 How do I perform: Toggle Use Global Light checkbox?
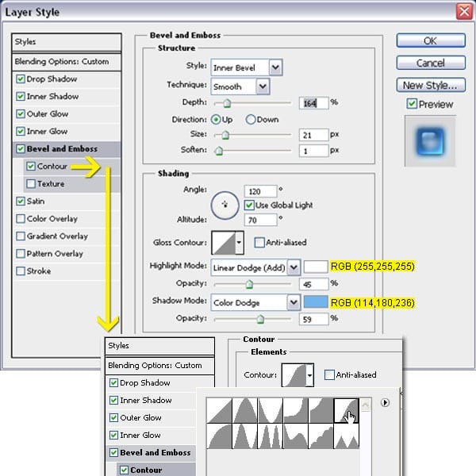pos(249,205)
